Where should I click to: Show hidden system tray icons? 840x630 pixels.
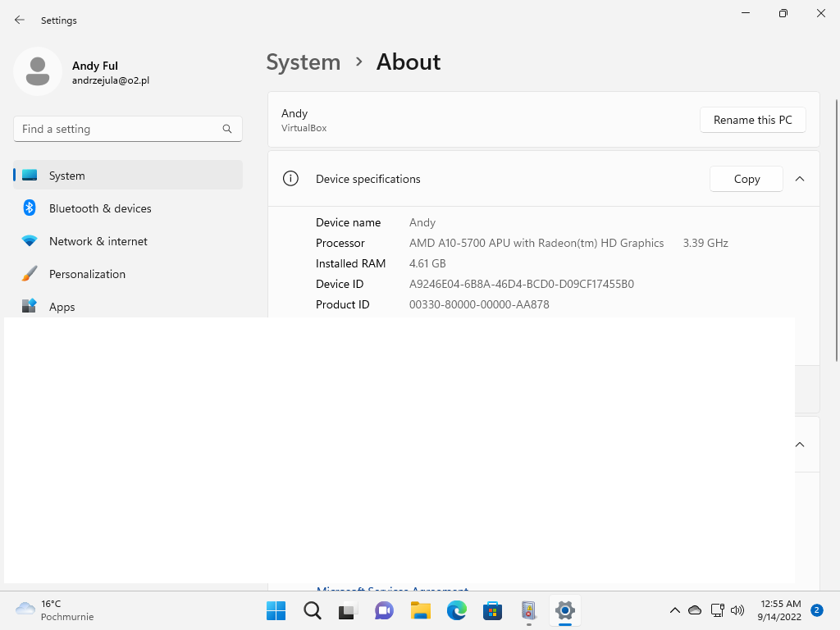coord(674,610)
